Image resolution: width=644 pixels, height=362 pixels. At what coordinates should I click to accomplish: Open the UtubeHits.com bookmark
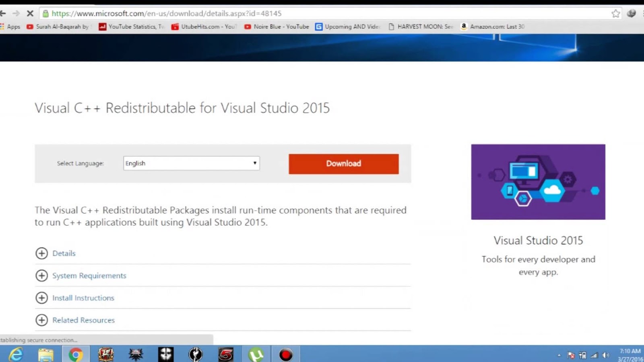pyautogui.click(x=204, y=27)
